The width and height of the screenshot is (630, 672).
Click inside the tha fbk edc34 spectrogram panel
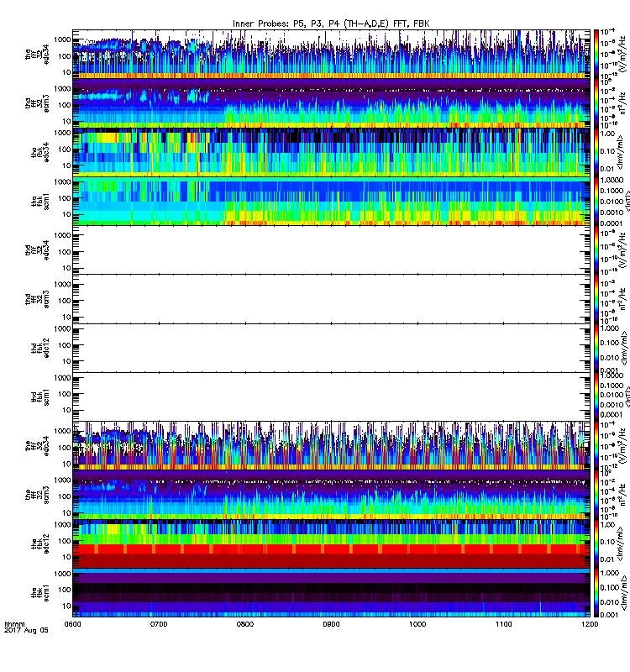[331, 152]
